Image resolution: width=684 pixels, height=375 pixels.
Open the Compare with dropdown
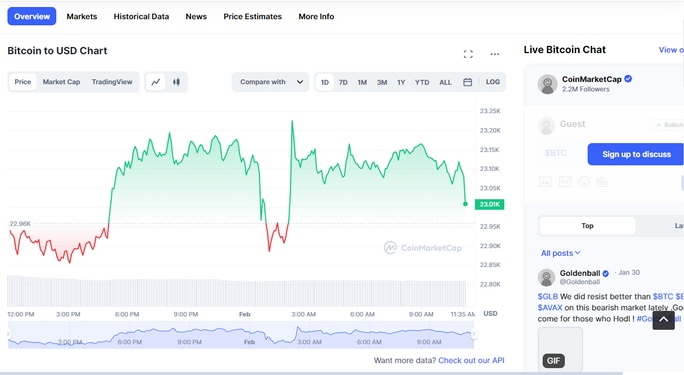pyautogui.click(x=270, y=82)
